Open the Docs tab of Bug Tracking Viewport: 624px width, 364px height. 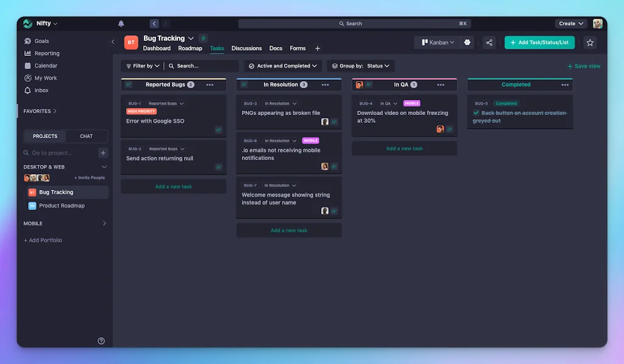pyautogui.click(x=275, y=48)
